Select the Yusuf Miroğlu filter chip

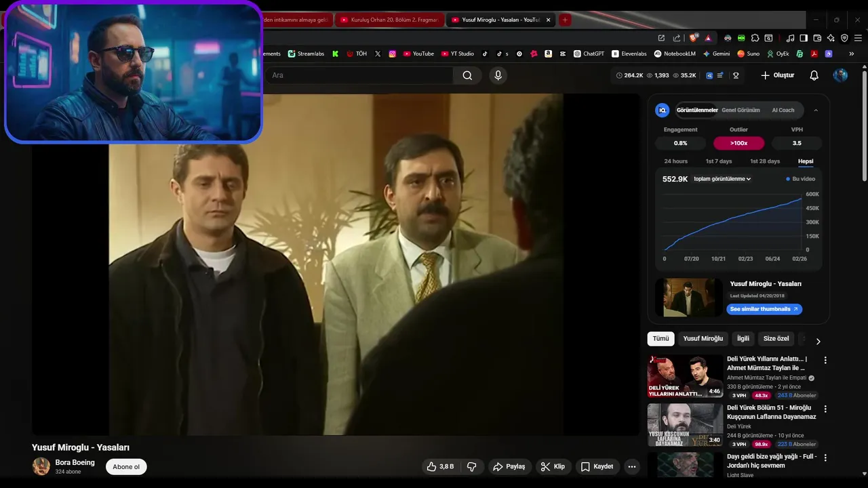pyautogui.click(x=703, y=338)
